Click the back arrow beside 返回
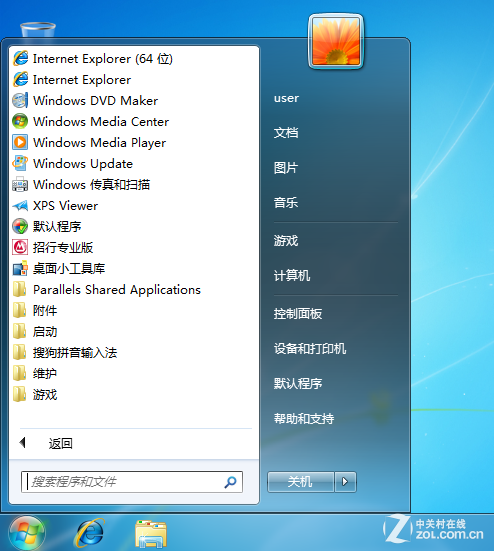 click(x=22, y=443)
